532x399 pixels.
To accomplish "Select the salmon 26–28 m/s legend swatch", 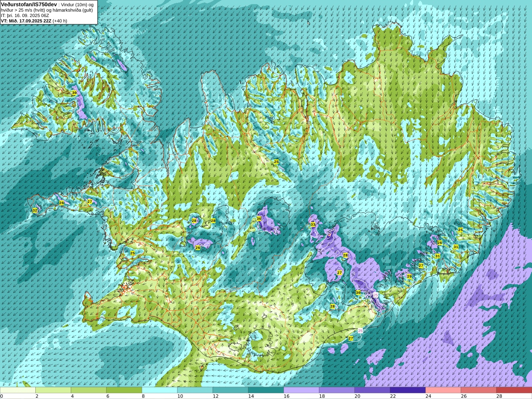I will (x=479, y=390).
